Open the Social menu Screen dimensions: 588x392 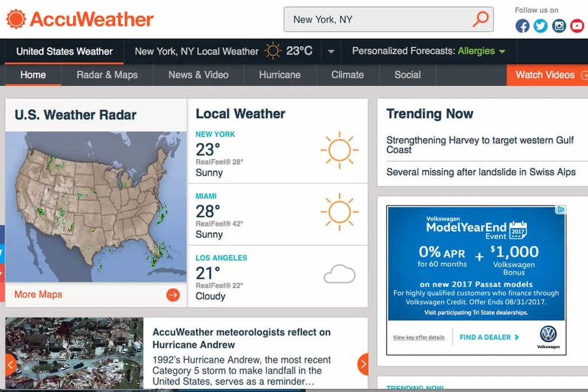[x=408, y=75]
